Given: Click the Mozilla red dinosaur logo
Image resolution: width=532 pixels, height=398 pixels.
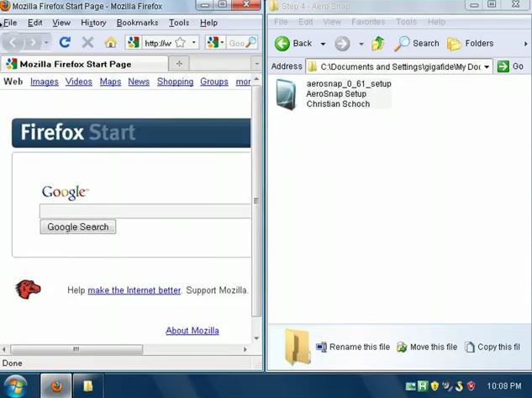Looking at the screenshot, I should 28,289.
